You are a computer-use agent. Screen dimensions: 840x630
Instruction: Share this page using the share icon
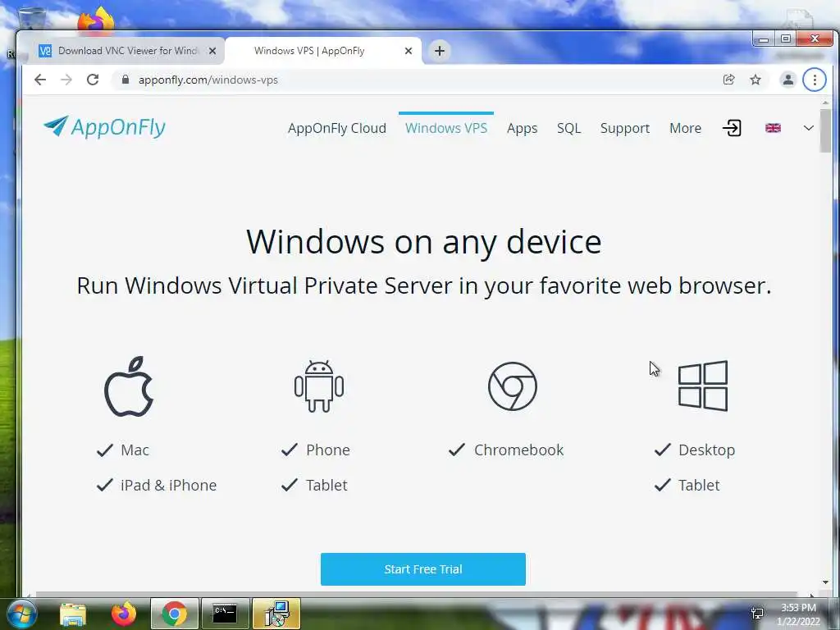click(728, 80)
